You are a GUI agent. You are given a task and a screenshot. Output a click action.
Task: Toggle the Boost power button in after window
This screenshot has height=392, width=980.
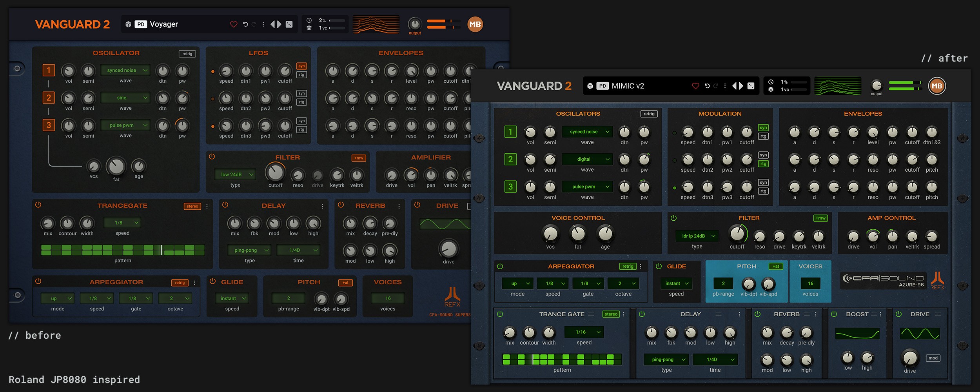[x=834, y=314]
